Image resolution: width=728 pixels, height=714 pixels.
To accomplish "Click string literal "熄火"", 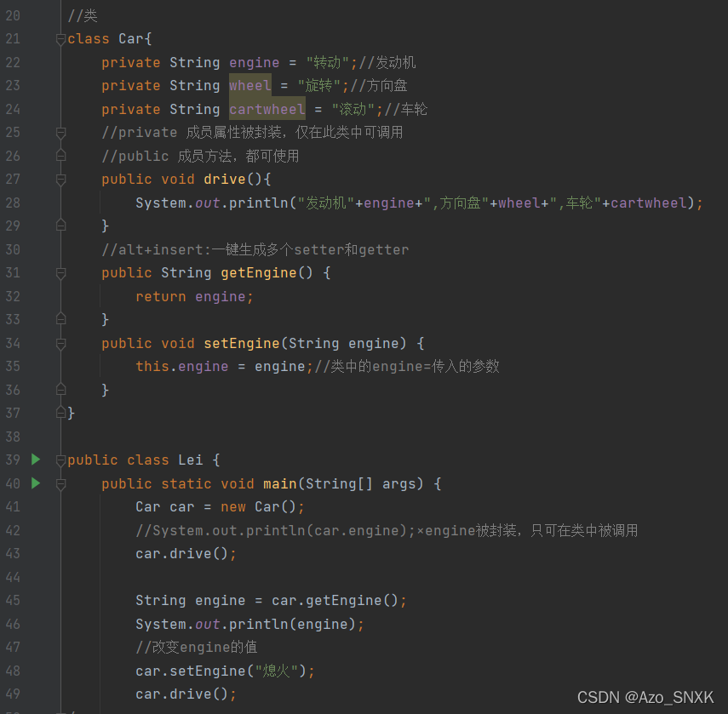I will (276, 671).
